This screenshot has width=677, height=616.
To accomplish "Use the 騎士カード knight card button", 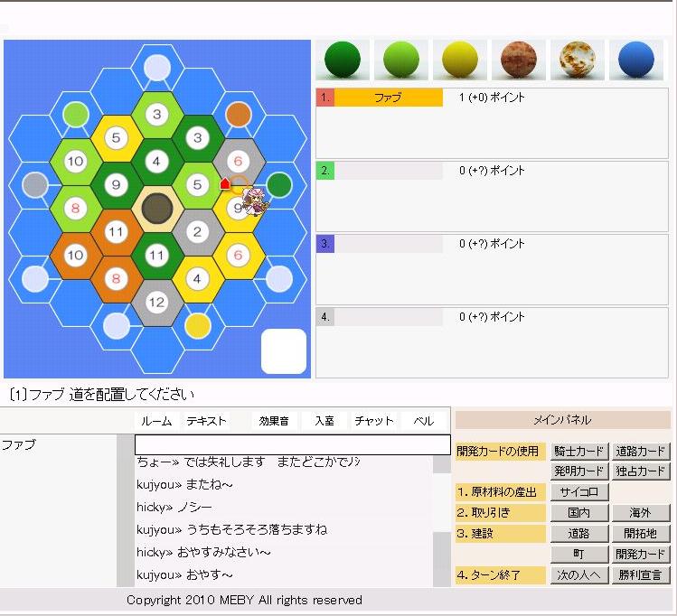I will point(579,452).
